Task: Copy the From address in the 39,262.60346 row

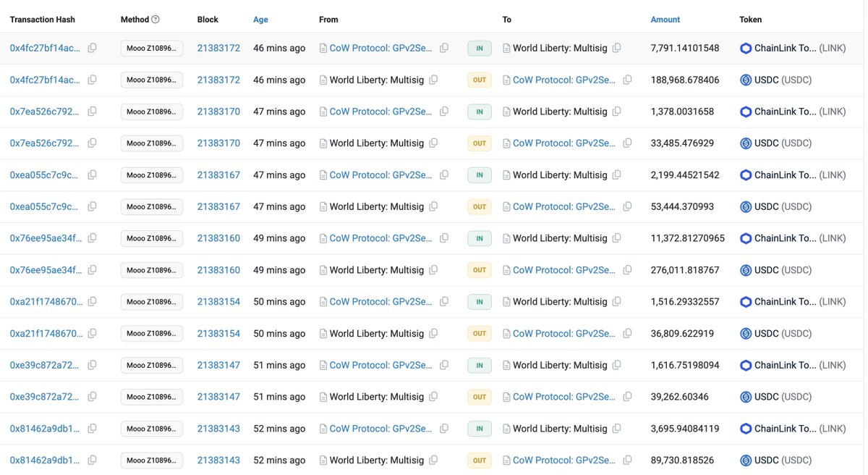Action: [x=433, y=397]
